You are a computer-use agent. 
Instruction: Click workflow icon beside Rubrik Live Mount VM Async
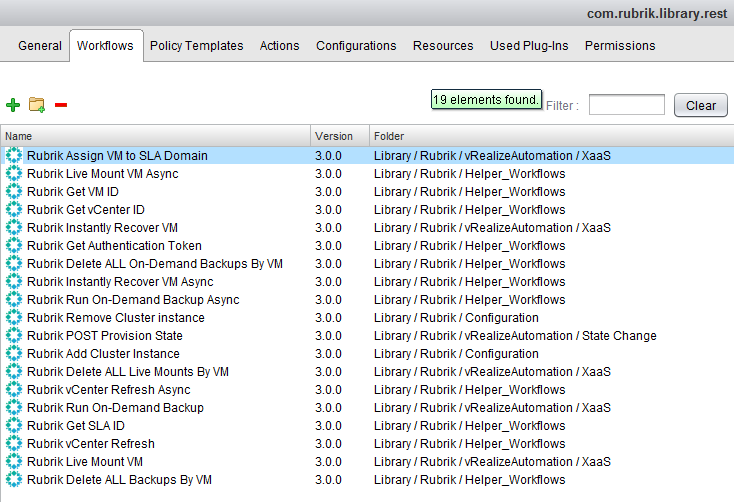(14, 174)
